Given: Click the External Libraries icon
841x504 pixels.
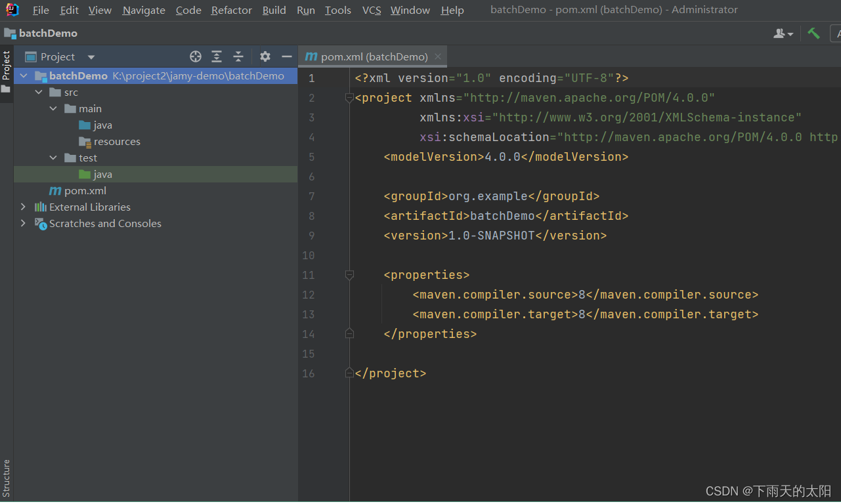Looking at the screenshot, I should (x=41, y=207).
